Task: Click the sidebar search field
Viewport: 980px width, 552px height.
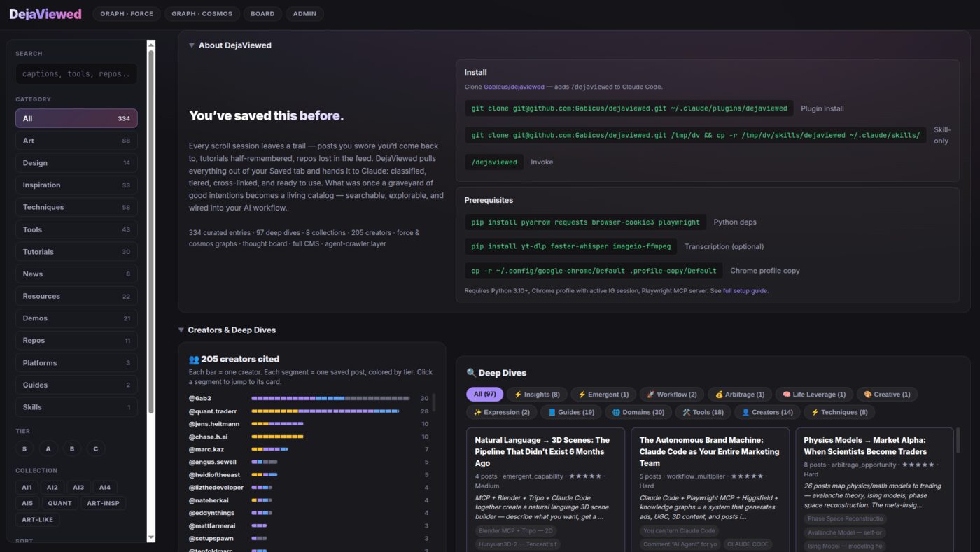Action: click(76, 73)
